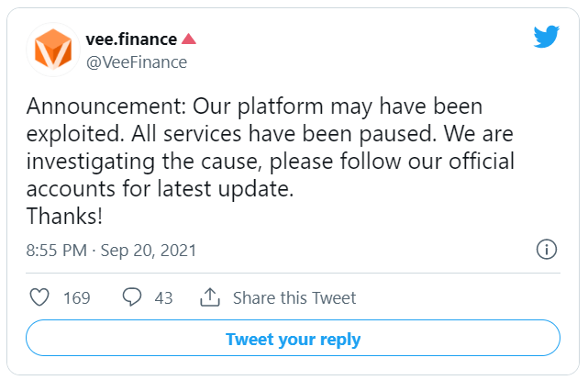Select the Share this Tweet link
This screenshot has width=588, height=380.
[x=294, y=297]
